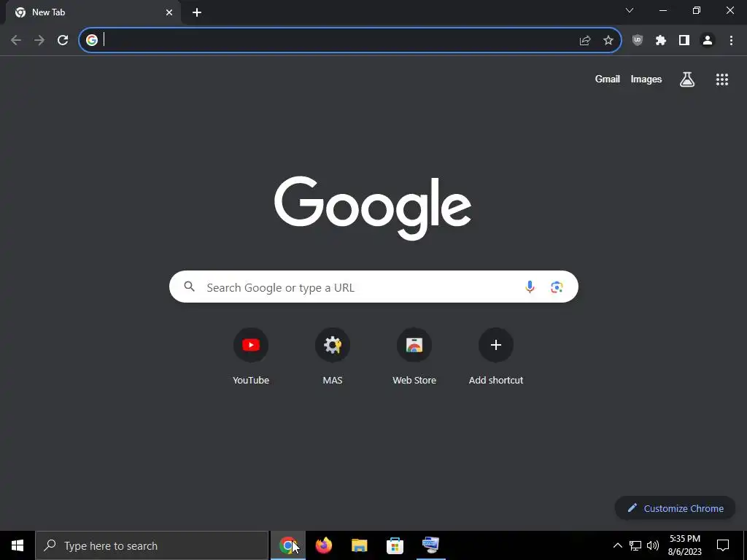Open Search Labs flask icon

coord(687,79)
